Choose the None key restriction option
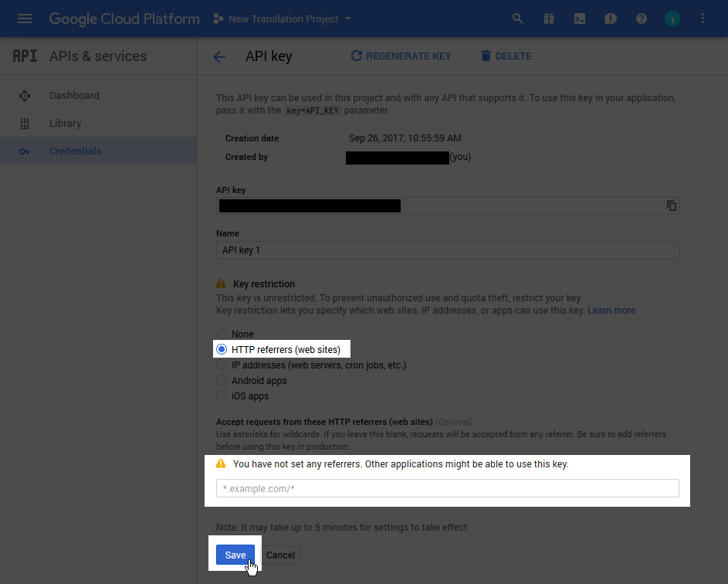The height and width of the screenshot is (584, 728). point(222,334)
